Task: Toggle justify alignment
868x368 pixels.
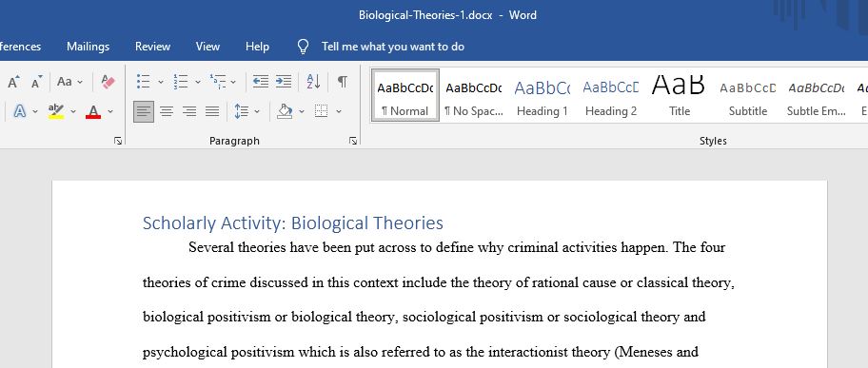Action: 212,111
